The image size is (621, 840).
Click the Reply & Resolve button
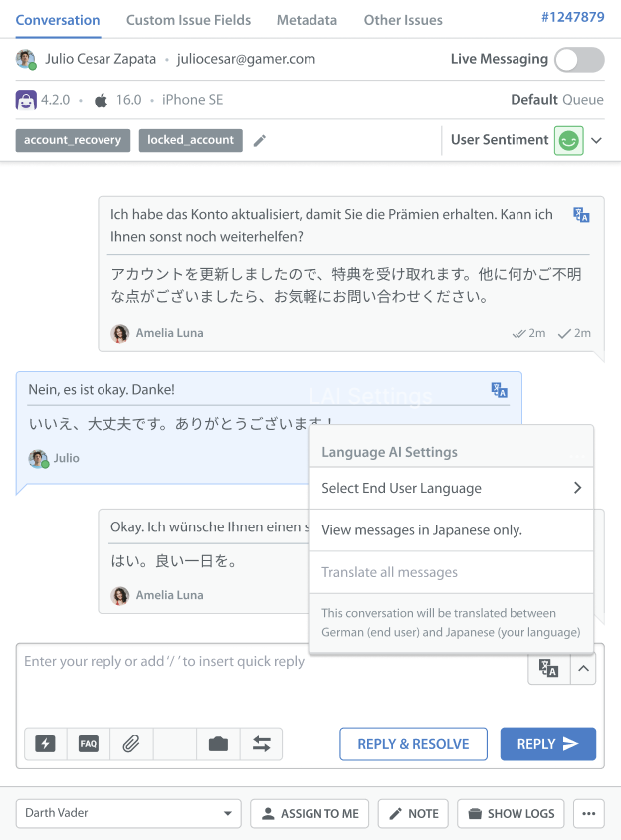[x=413, y=744]
